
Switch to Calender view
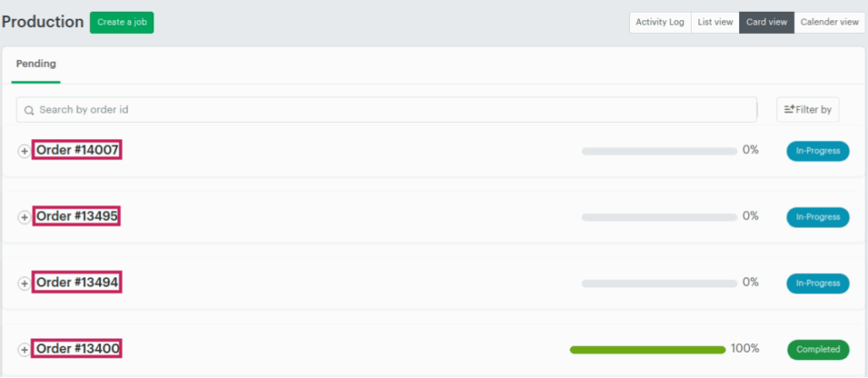829,22
